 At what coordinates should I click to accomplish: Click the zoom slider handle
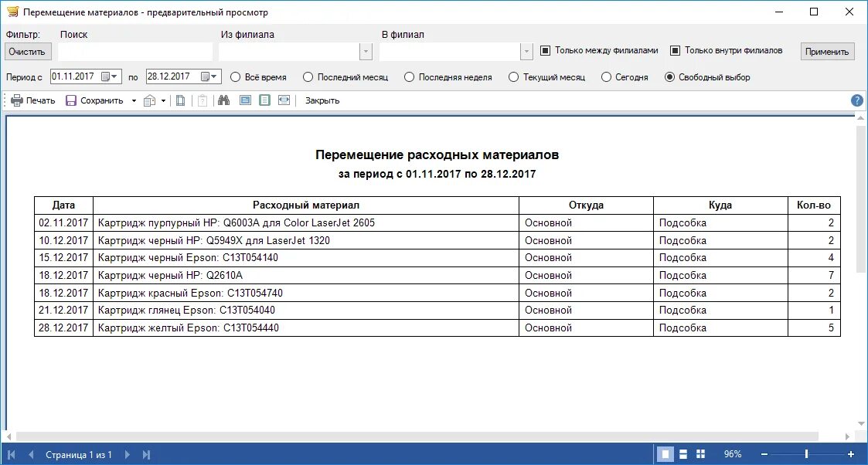pyautogui.click(x=807, y=454)
